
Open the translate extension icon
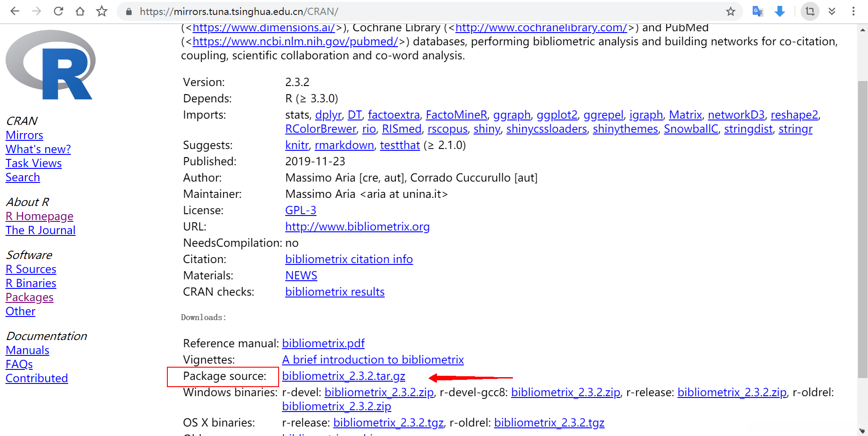[758, 11]
